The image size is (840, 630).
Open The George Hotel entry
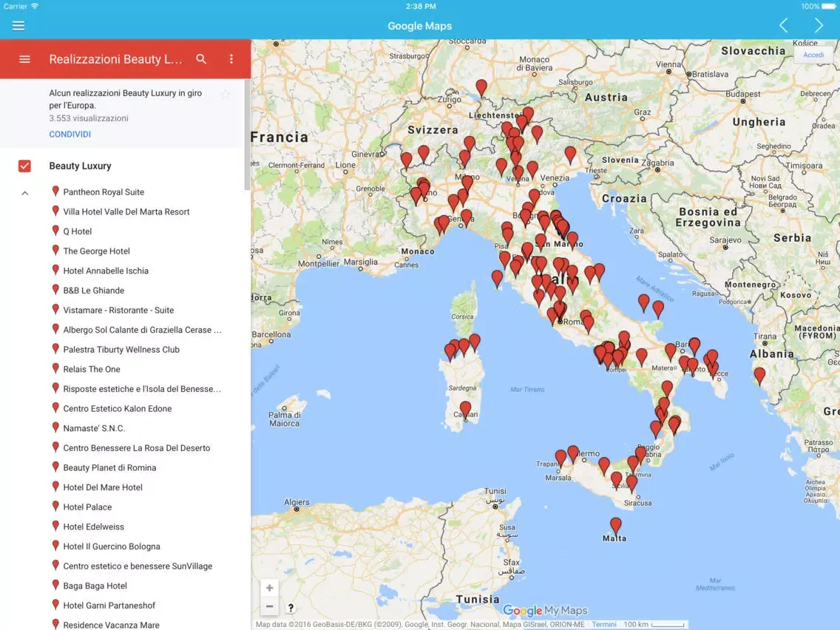click(96, 251)
